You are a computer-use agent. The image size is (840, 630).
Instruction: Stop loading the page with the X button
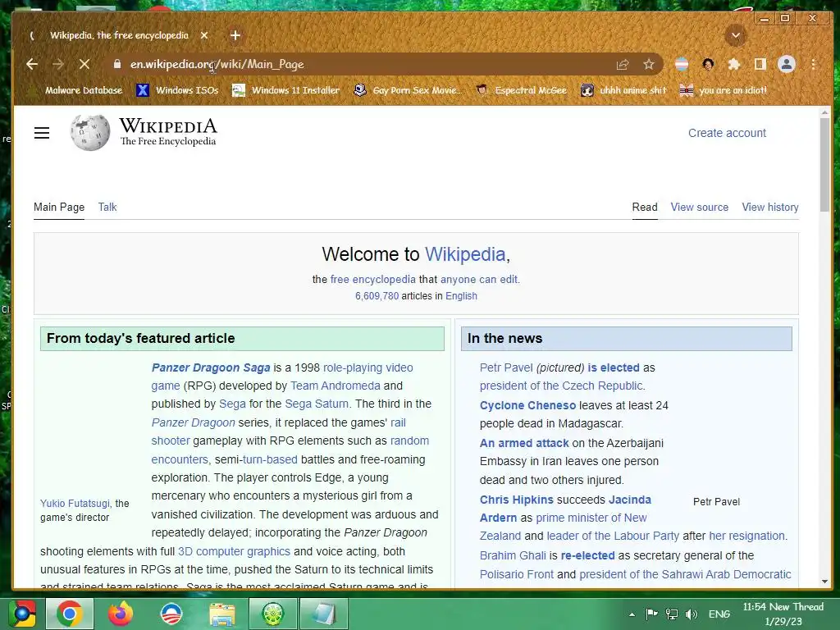[84, 64]
